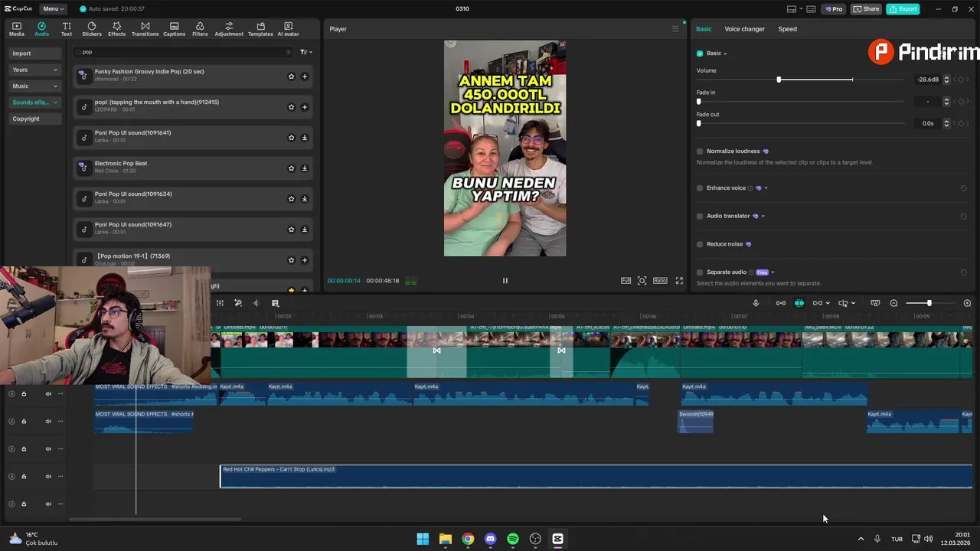Open the Transitions panel

tap(145, 29)
